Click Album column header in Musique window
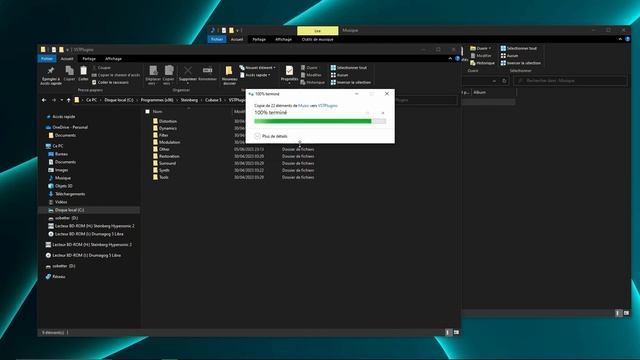 point(480,92)
